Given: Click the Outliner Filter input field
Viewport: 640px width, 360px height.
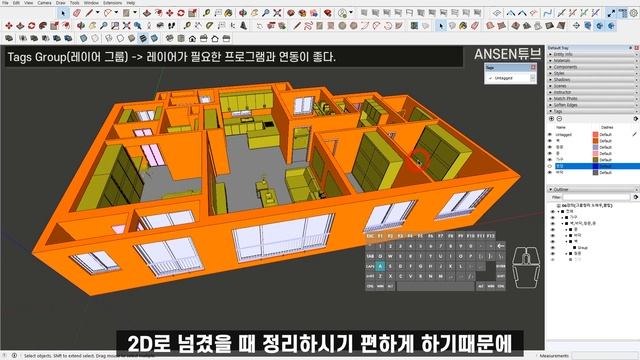Looking at the screenshot, I should (596, 197).
